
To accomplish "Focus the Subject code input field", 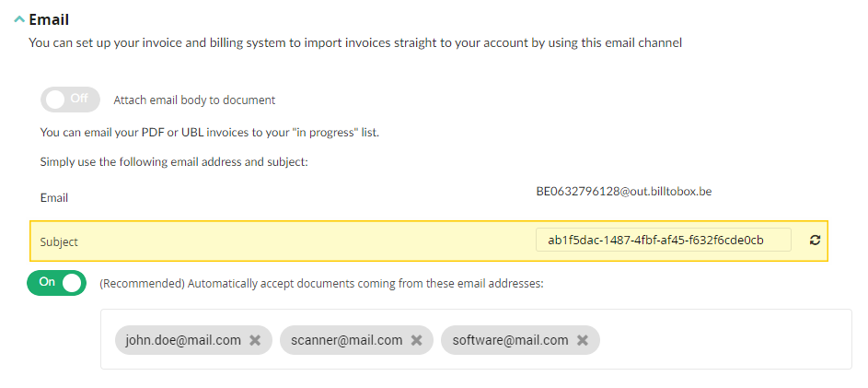I will [x=663, y=240].
